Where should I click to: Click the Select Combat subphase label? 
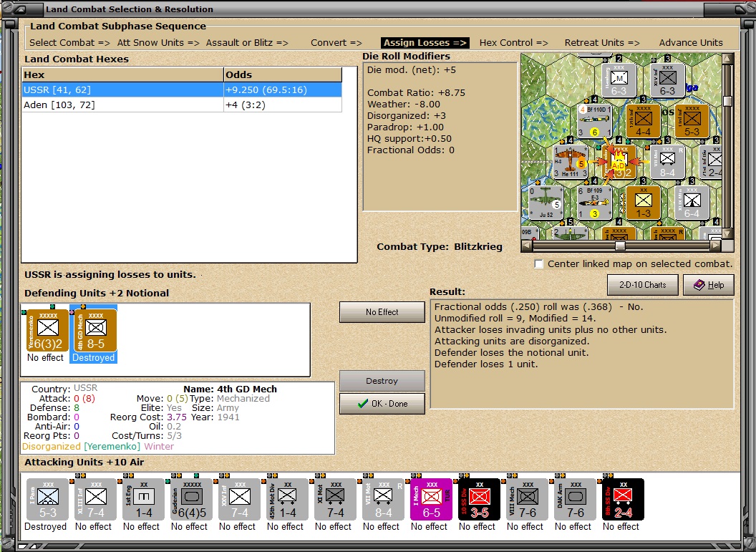click(x=69, y=42)
